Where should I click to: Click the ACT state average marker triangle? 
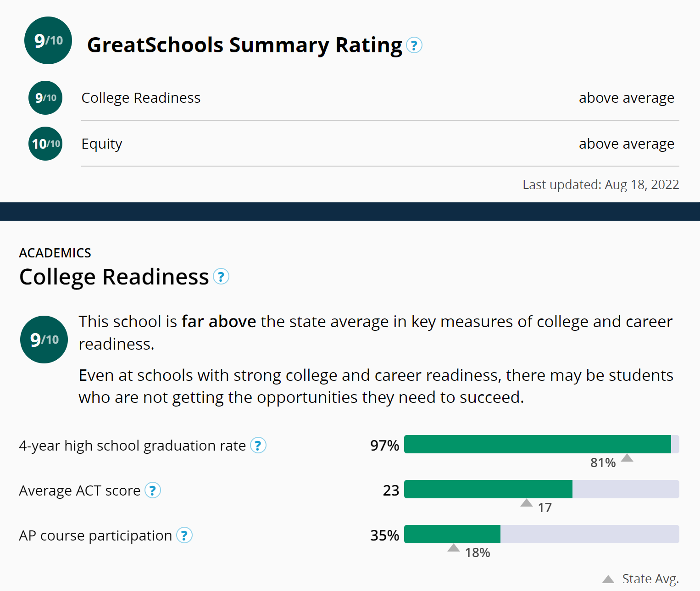point(527,503)
